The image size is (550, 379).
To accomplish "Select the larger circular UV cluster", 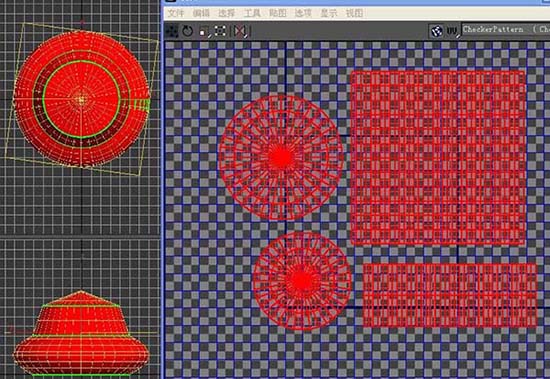I will pyautogui.click(x=281, y=158).
